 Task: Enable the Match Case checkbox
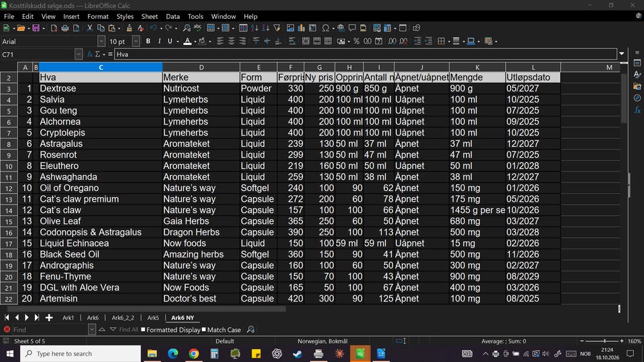coord(204,330)
